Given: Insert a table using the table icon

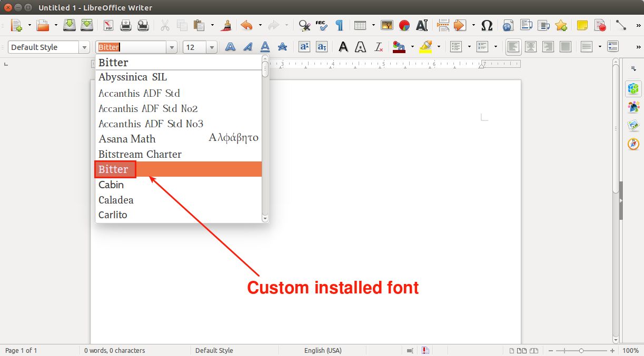Looking at the screenshot, I should click(360, 25).
